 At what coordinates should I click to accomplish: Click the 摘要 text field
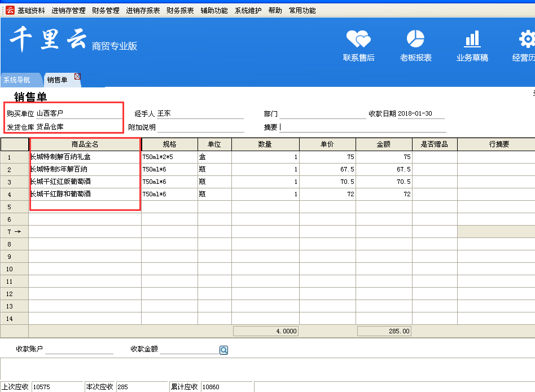point(361,127)
